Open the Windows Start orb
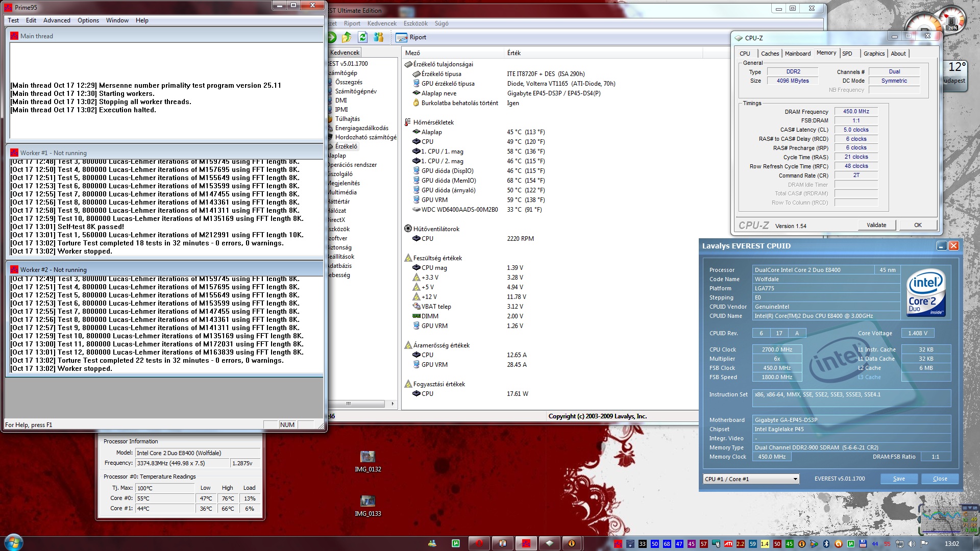 13,542
